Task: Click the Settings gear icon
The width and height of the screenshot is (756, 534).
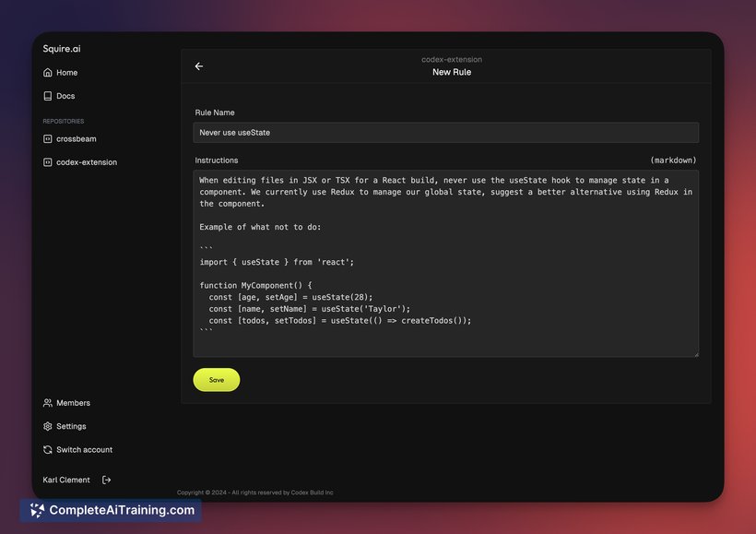Action: [47, 426]
